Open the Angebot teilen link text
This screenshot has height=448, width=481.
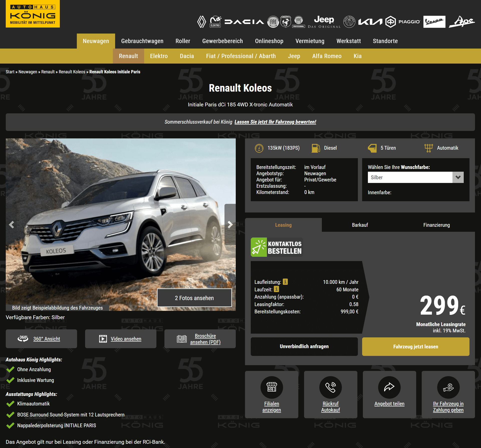[389, 404]
